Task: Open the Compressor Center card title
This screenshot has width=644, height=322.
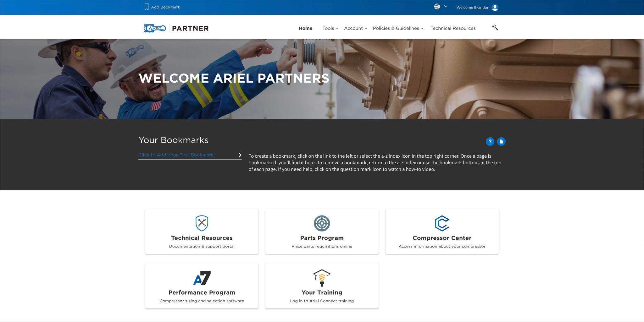Action: point(442,238)
